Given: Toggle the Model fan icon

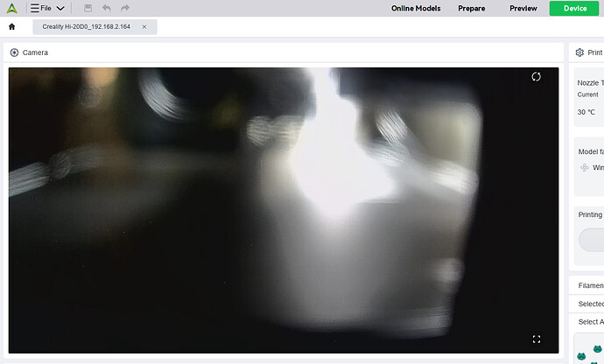Looking at the screenshot, I should click(x=585, y=167).
